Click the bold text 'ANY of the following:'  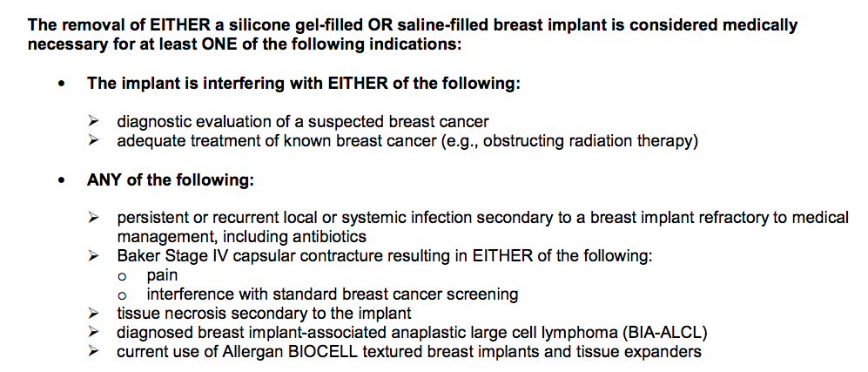coord(171,180)
